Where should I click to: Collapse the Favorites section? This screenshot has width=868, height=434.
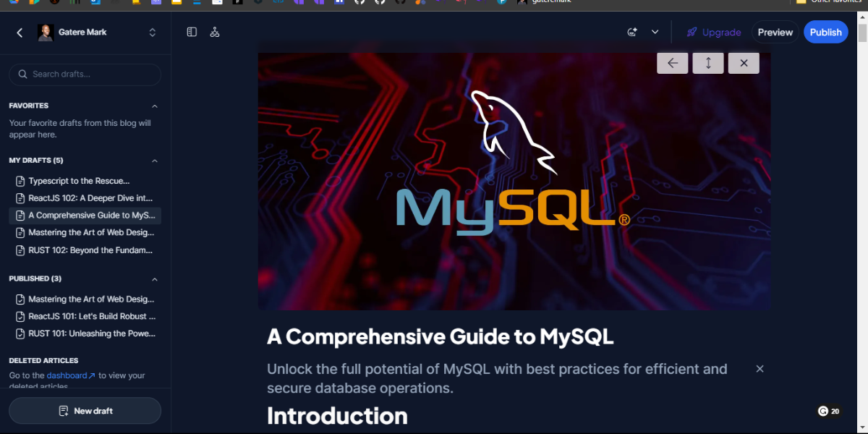(154, 106)
